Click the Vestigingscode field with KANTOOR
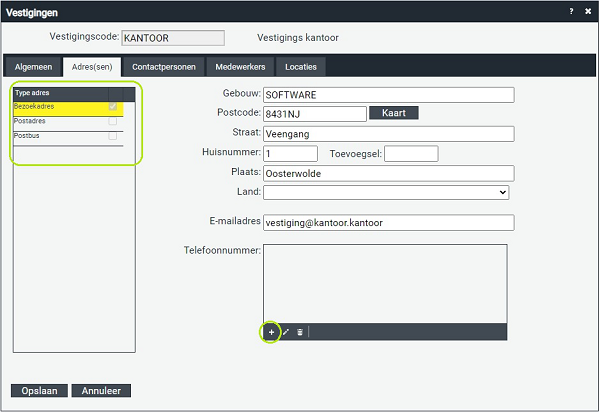Viewport: 600px width, 412px height. pyautogui.click(x=173, y=38)
